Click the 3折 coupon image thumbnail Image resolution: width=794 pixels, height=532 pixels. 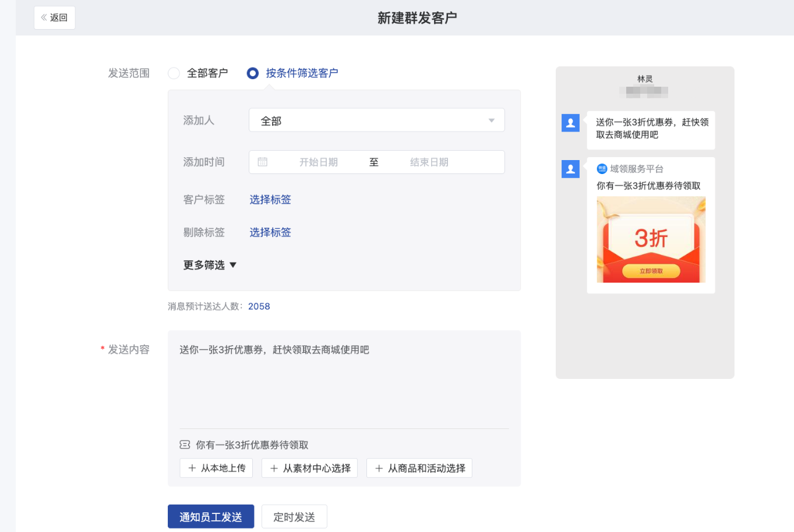651,239
